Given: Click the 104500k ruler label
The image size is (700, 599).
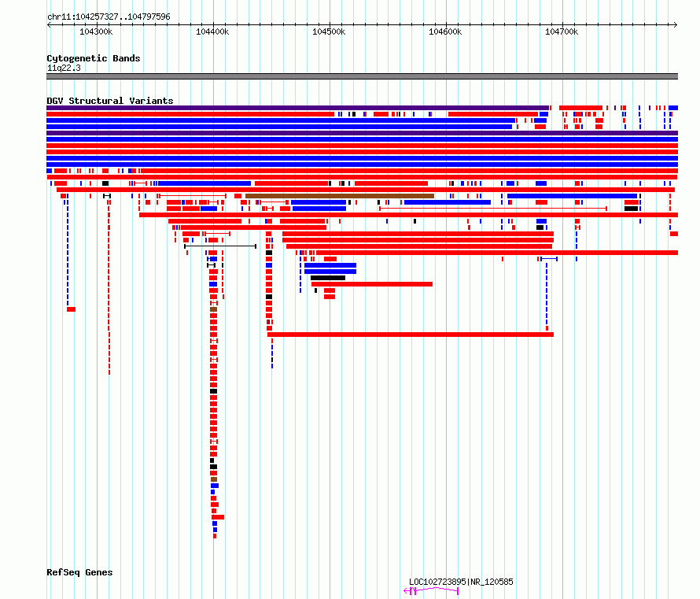Looking at the screenshot, I should 329,31.
